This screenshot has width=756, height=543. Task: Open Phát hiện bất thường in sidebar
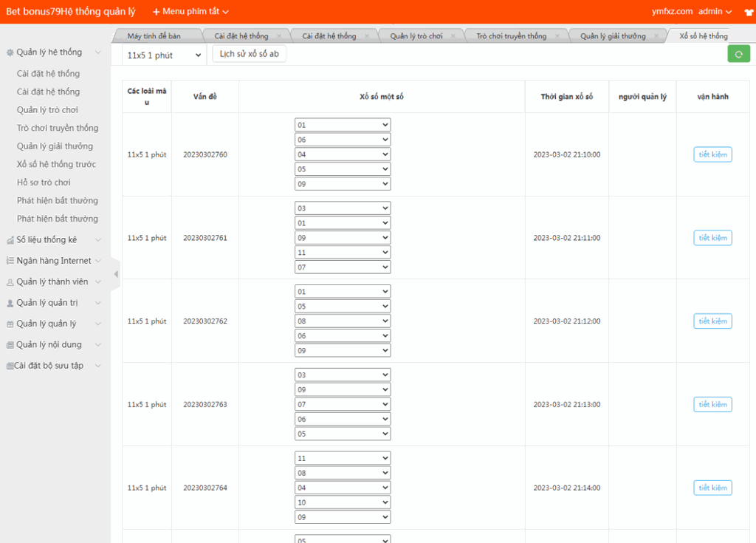58,201
